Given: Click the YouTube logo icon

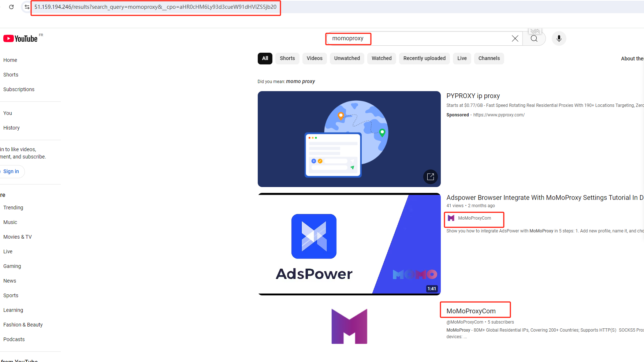Looking at the screenshot, I should tap(9, 39).
